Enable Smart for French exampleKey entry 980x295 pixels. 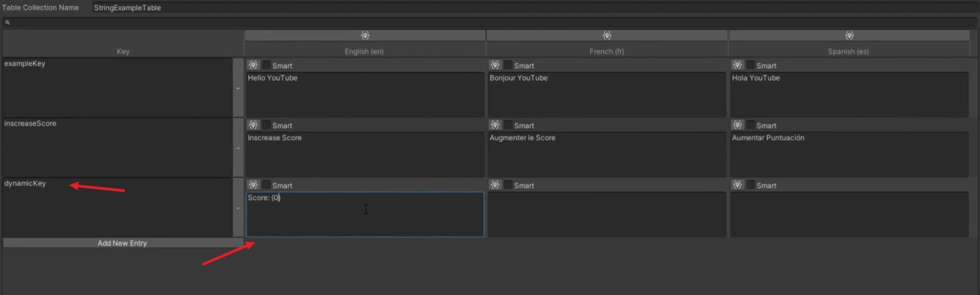click(508, 65)
